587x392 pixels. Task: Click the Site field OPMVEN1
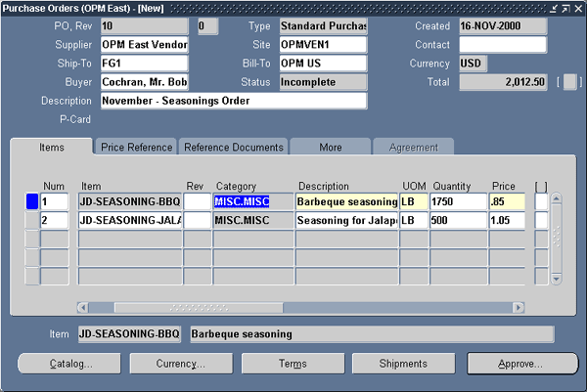323,45
